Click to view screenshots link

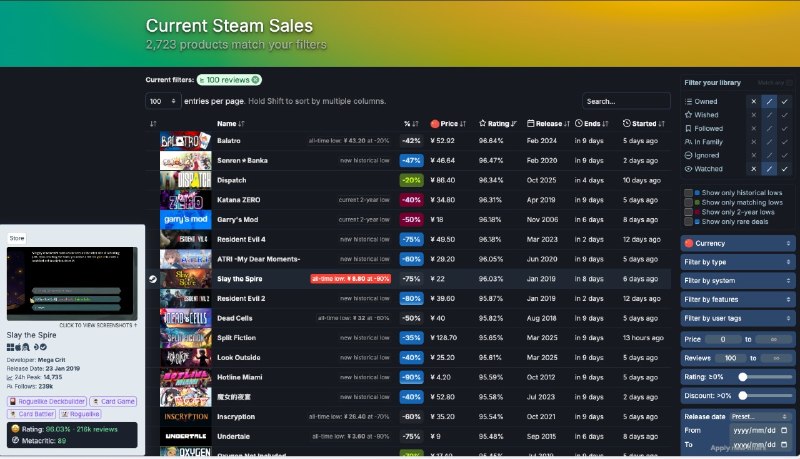click(98, 325)
